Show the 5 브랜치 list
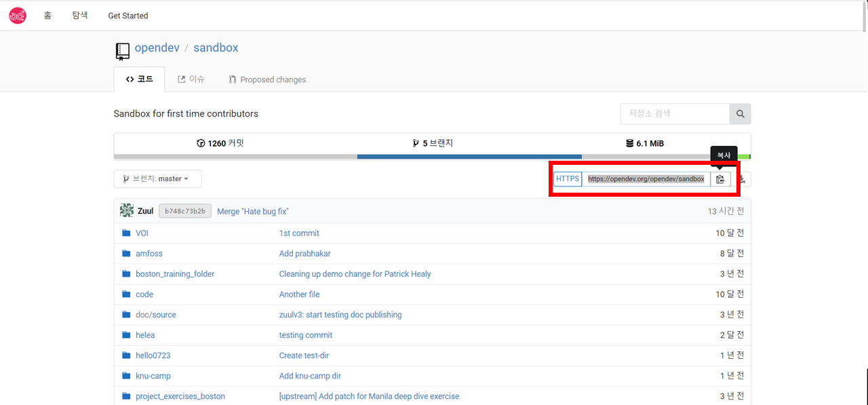 click(433, 143)
